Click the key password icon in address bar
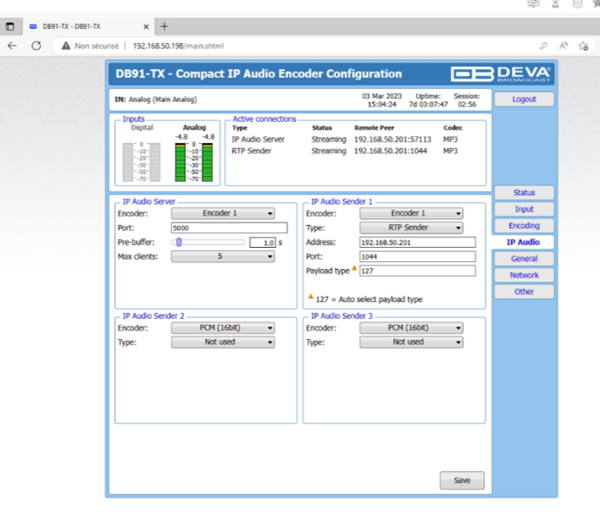 (x=543, y=46)
